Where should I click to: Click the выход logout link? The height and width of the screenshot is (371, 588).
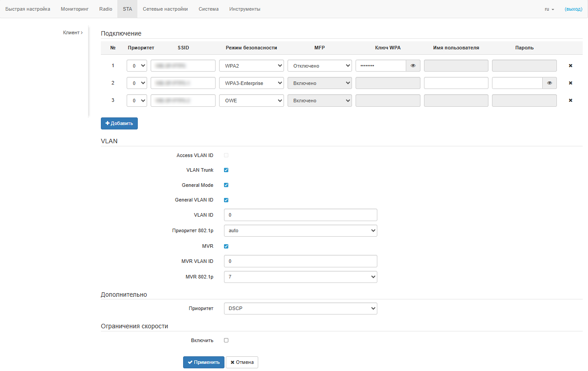coord(573,9)
